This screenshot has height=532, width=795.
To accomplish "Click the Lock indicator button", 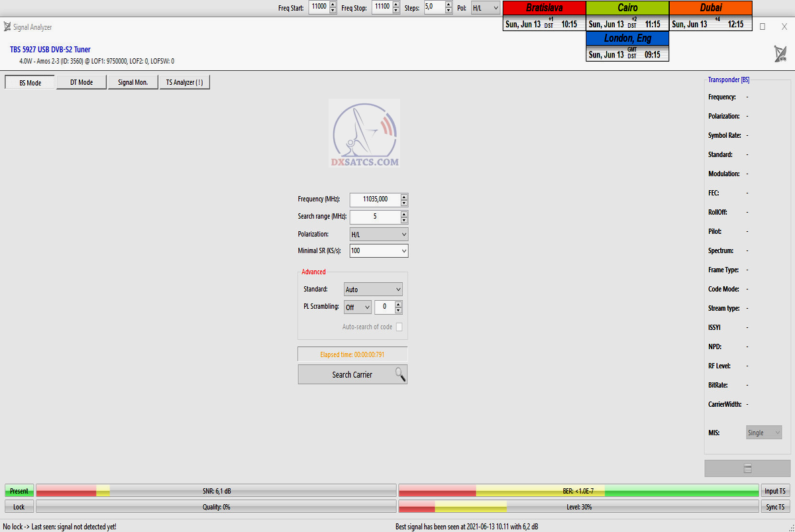I will pyautogui.click(x=19, y=507).
